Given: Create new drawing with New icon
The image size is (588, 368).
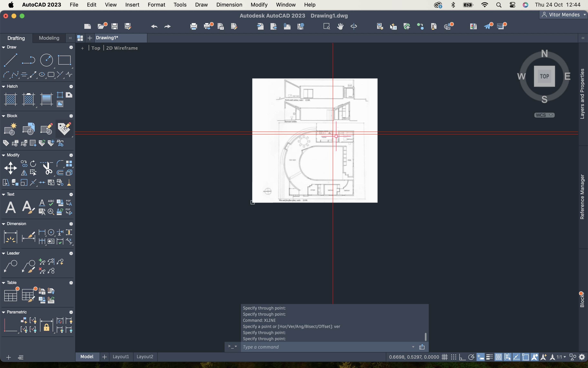Looking at the screenshot, I should 87,26.
